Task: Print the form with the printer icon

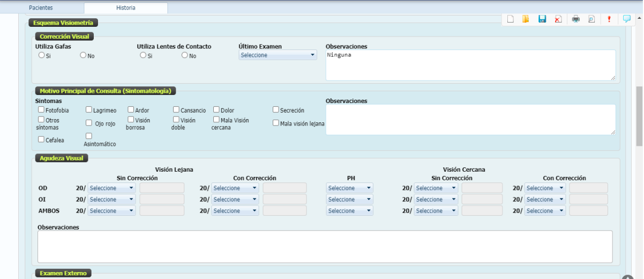Action: click(576, 19)
